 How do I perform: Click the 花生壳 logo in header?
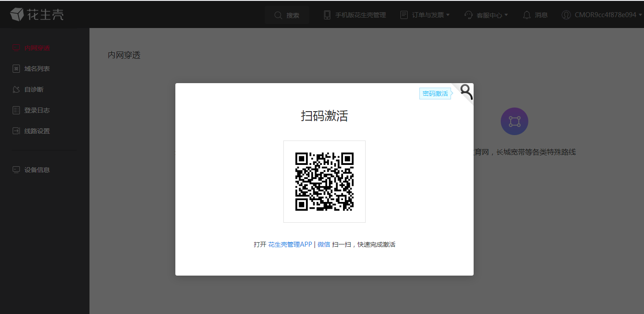[x=37, y=14]
